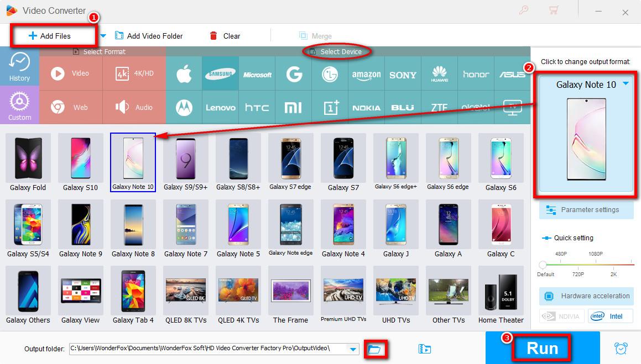
Task: Click the key registration icon
Action: pos(523,10)
